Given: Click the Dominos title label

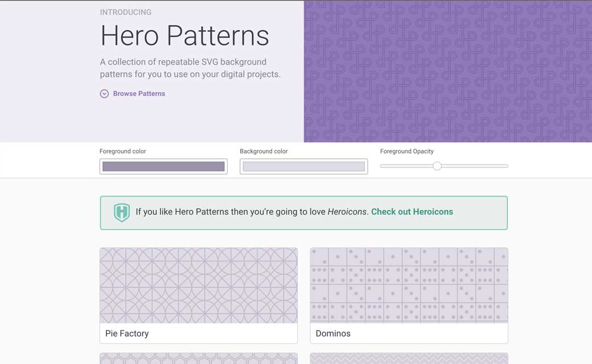Looking at the screenshot, I should [x=333, y=333].
